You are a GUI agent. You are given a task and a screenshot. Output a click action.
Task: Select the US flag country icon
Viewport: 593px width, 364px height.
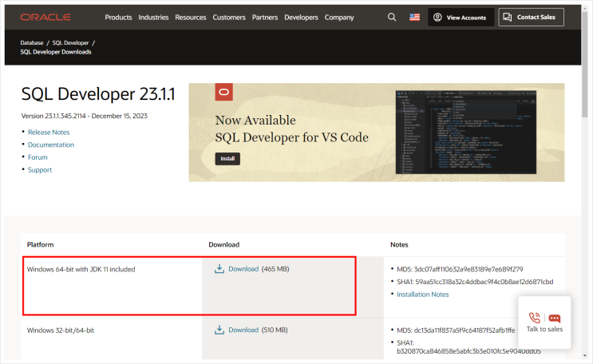(x=414, y=17)
